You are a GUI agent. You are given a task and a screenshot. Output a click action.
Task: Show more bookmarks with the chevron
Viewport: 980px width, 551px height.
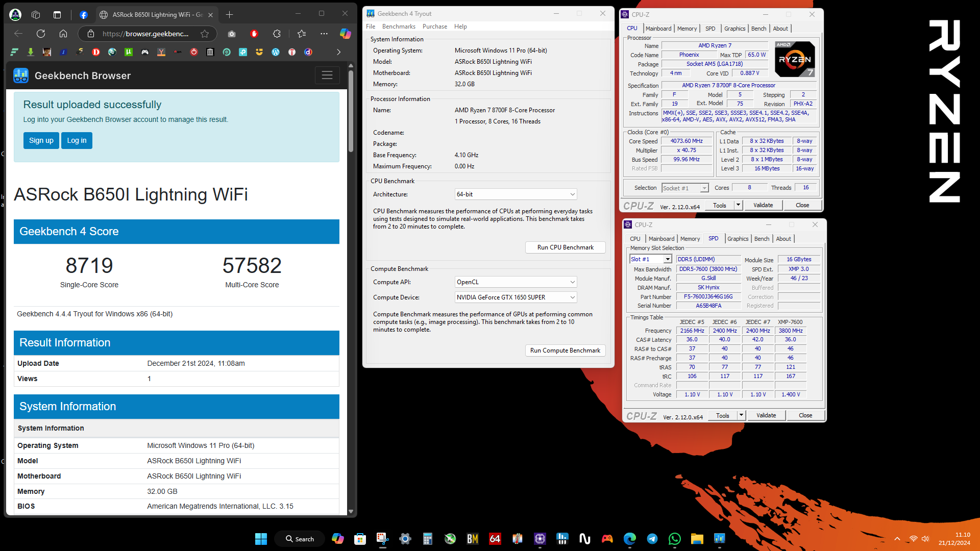click(338, 52)
